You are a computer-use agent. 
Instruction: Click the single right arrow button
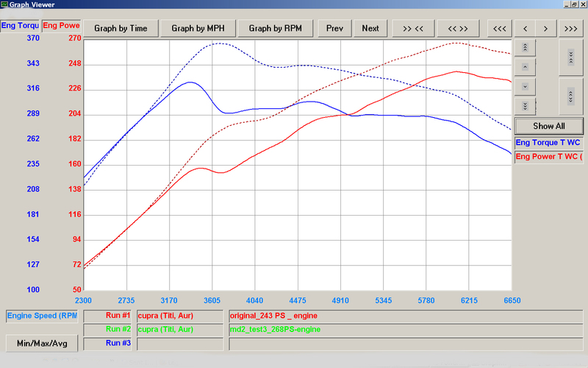(x=545, y=29)
